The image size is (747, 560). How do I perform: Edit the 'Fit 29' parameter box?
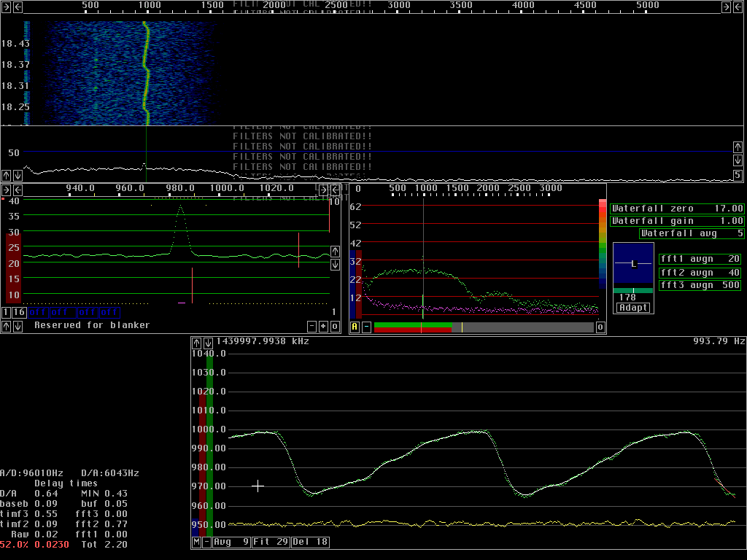(x=271, y=542)
